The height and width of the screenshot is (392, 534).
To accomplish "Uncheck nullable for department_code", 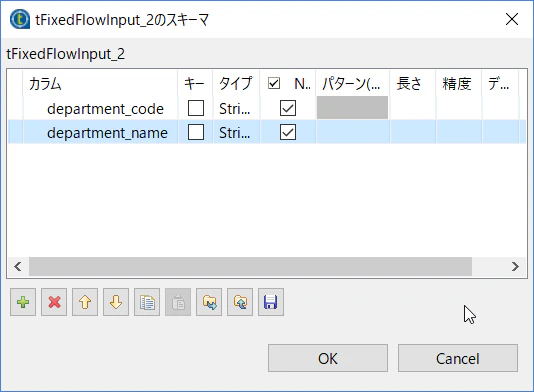I will coord(288,108).
